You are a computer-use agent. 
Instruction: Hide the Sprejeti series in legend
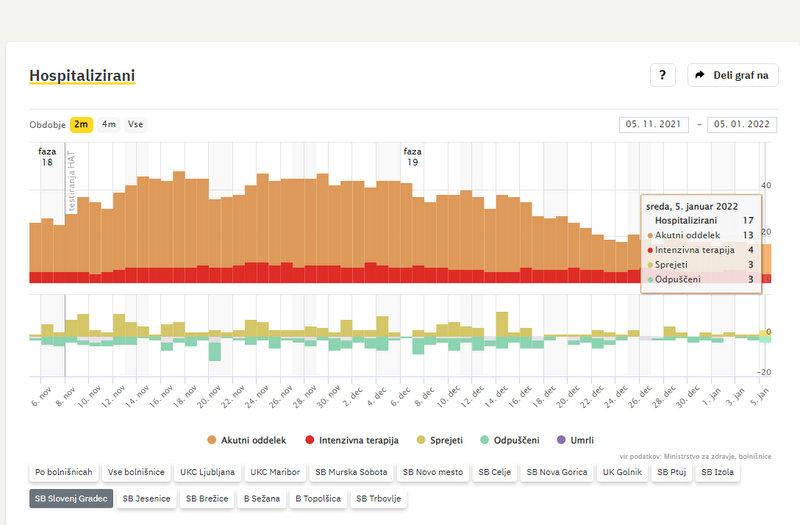click(x=445, y=439)
